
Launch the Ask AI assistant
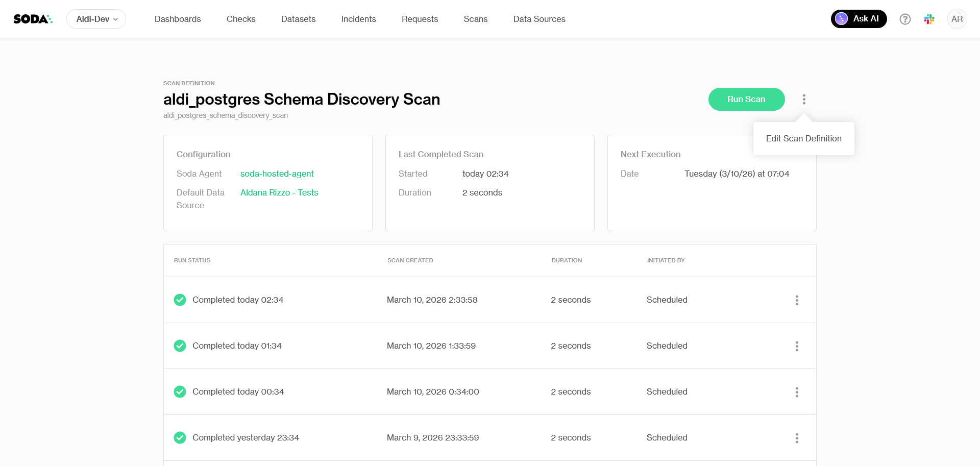(x=859, y=19)
